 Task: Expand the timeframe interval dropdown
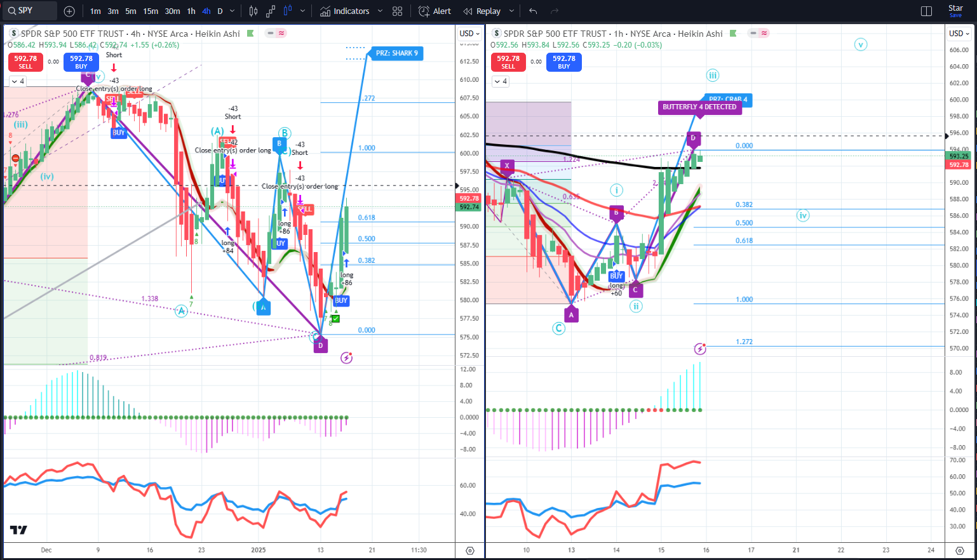point(232,11)
